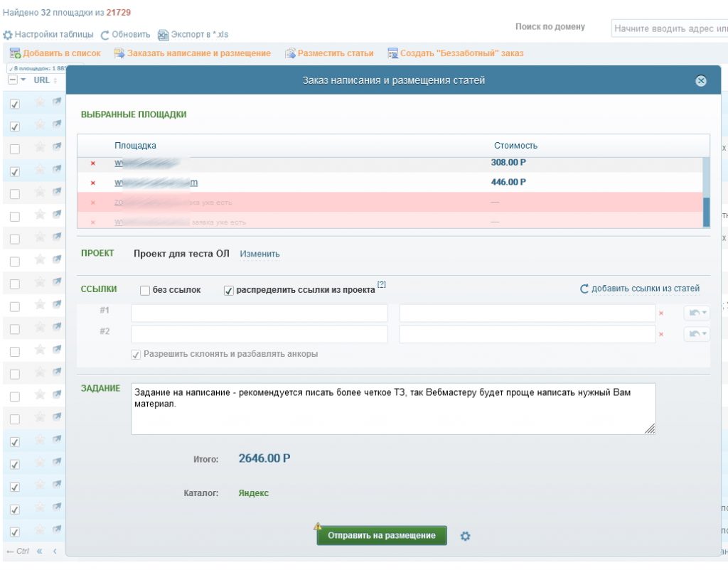This screenshot has width=728, height=570.
Task: Click inside the Задание text area
Action: pyautogui.click(x=393, y=409)
